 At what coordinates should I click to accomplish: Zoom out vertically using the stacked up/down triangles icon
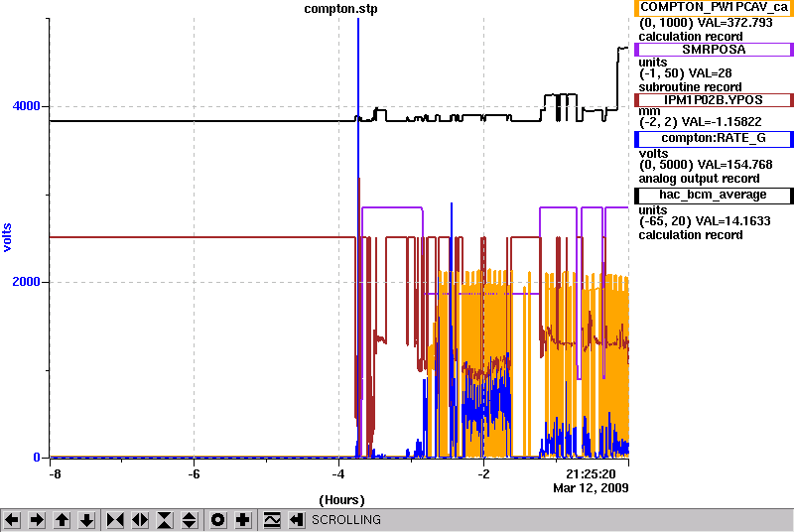(x=189, y=520)
